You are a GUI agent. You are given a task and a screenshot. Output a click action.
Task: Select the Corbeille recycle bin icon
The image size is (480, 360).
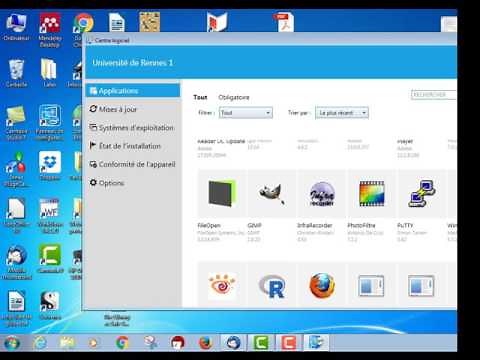coord(16,73)
